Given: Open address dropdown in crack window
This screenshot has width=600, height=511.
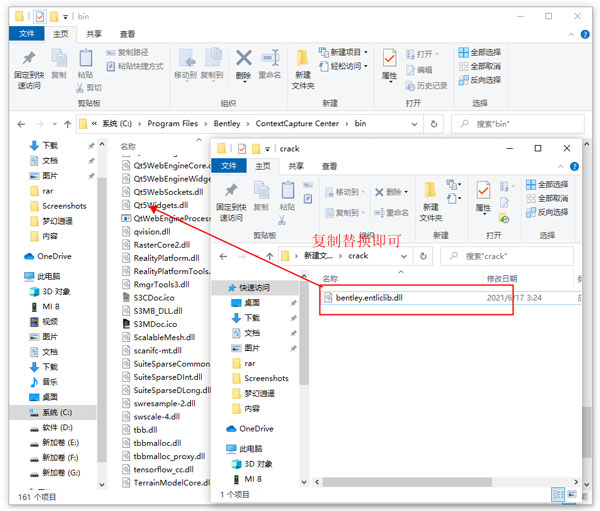Looking at the screenshot, I should pyautogui.click(x=404, y=256).
